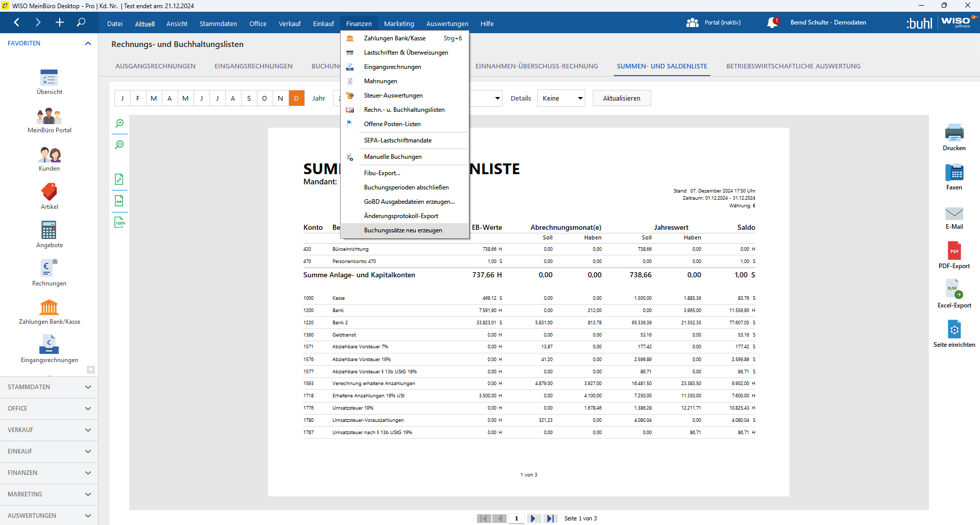
Task: Collapse FAVORITEN section
Action: tap(88, 43)
